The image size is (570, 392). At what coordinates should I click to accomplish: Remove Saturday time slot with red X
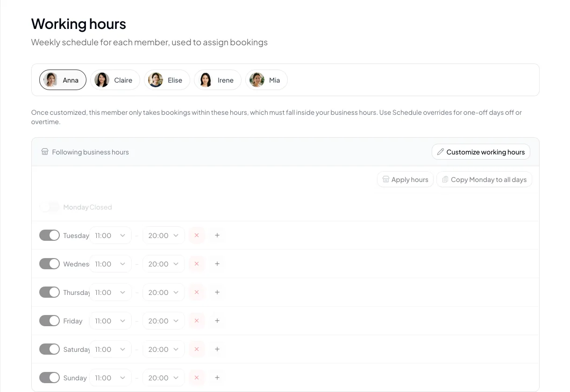(197, 349)
